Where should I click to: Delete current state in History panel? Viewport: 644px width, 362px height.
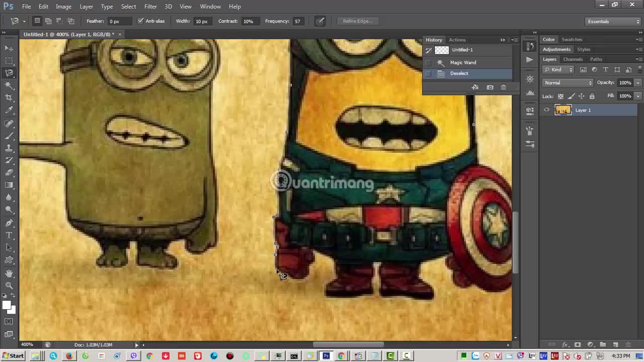tap(504, 87)
